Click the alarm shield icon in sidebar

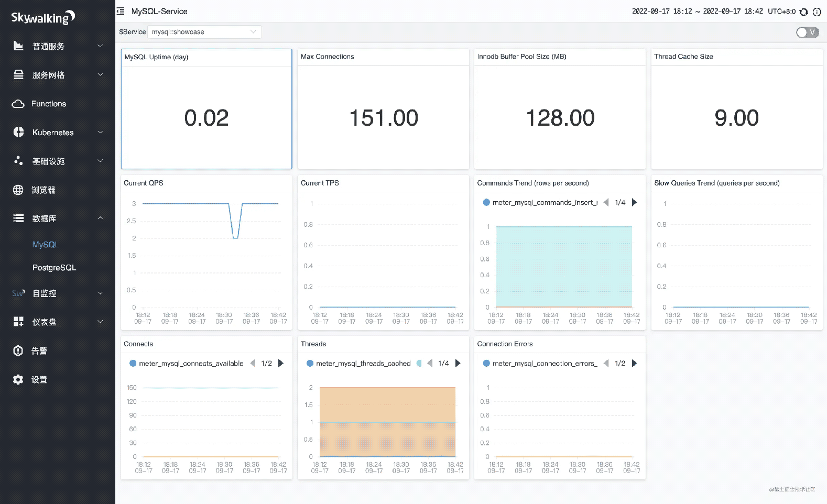click(18, 350)
